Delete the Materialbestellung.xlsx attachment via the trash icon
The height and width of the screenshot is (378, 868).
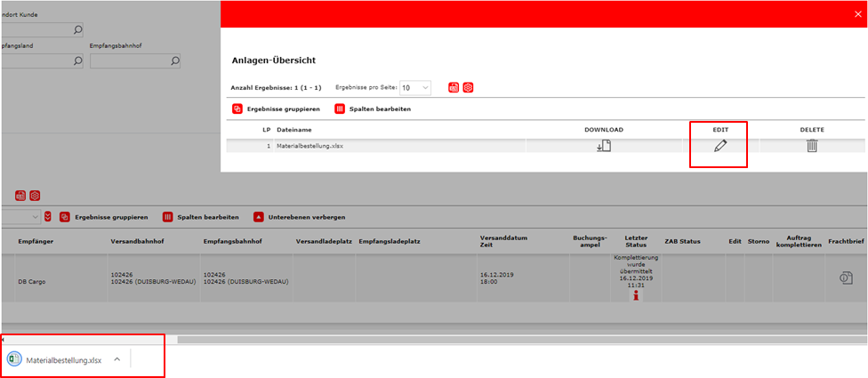click(x=812, y=146)
